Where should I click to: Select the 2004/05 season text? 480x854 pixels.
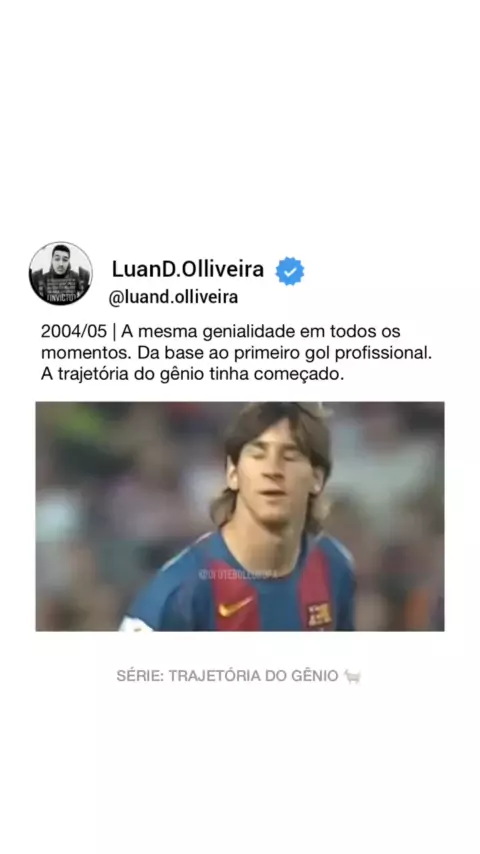[x=74, y=331]
